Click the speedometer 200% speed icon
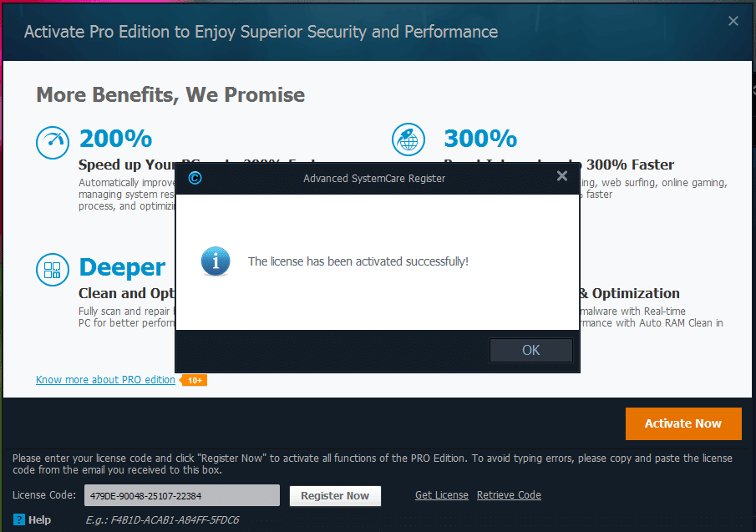Viewport: 756px width, 532px height. (53, 143)
